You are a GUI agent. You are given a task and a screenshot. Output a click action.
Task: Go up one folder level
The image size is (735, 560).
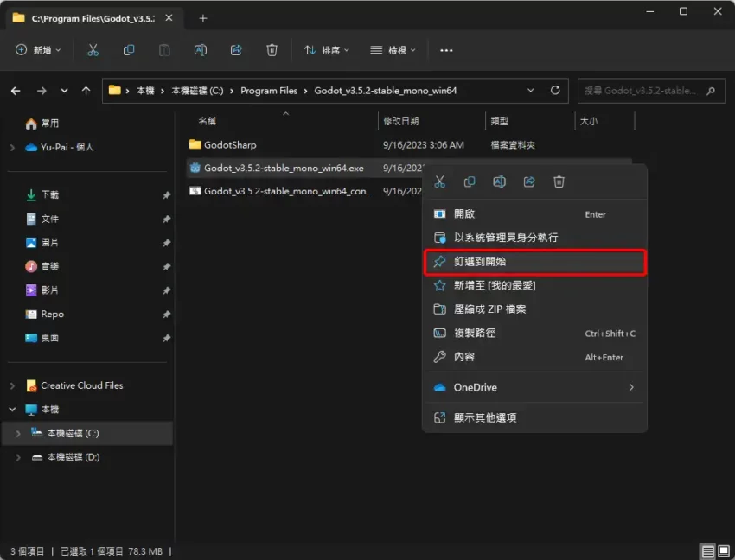[86, 91]
